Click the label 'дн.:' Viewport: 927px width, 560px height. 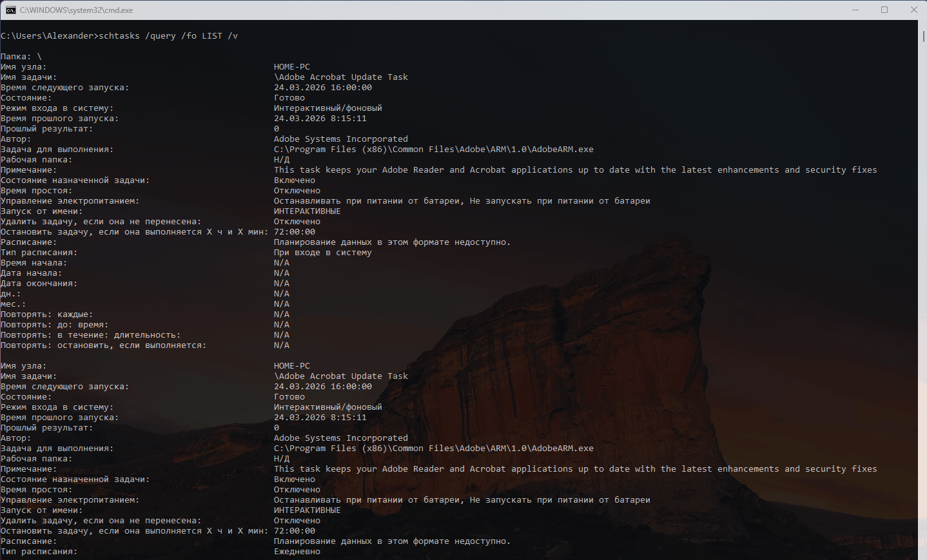(x=11, y=294)
